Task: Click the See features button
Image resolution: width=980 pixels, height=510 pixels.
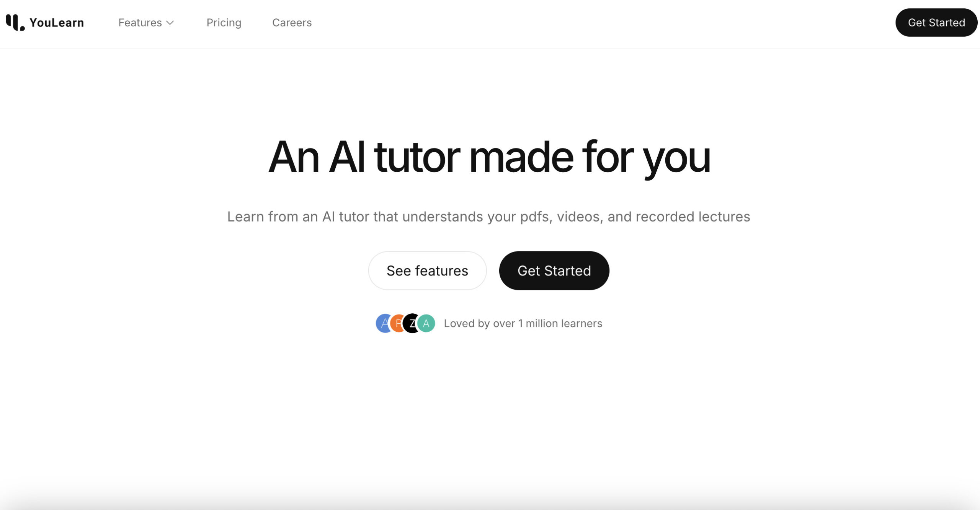Action: (427, 270)
